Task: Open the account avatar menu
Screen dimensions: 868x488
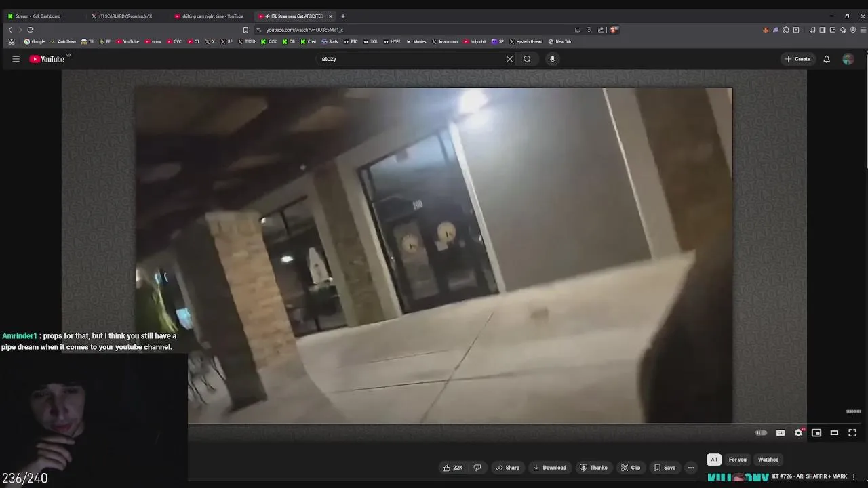Action: tap(848, 59)
